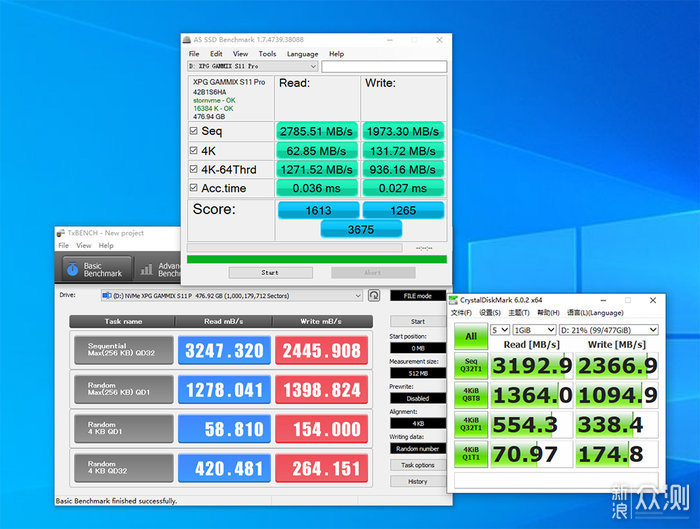Image resolution: width=700 pixels, height=529 pixels.
Task: Click the Random number Writing data field
Action: pyautogui.click(x=418, y=449)
